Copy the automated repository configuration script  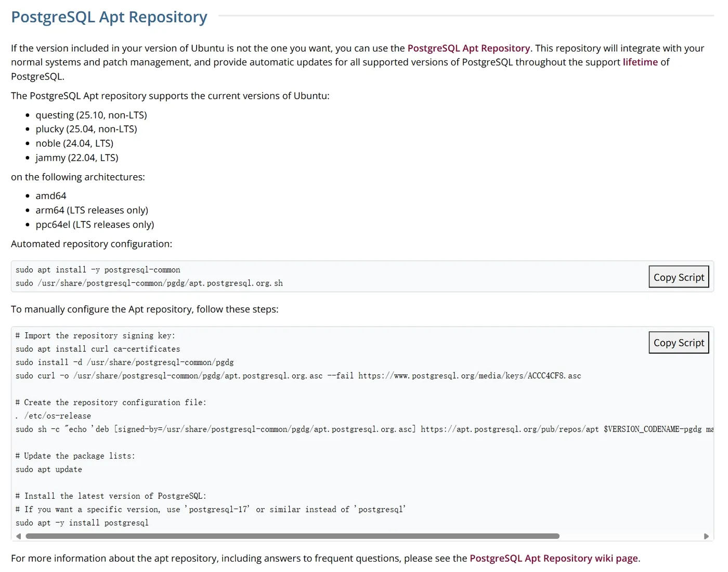tap(679, 277)
